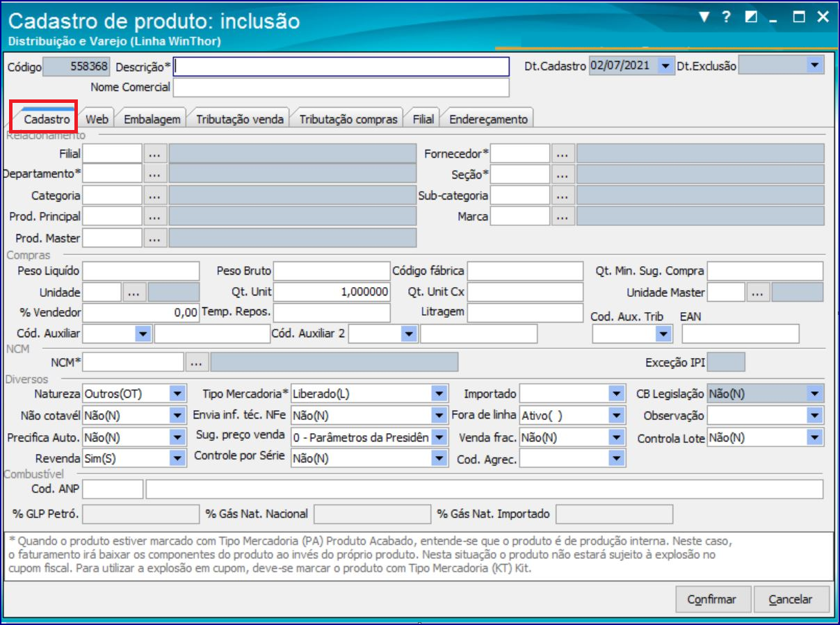The image size is (840, 625).
Task: Expand the Cod. Agrec. dropdown
Action: pos(616,459)
